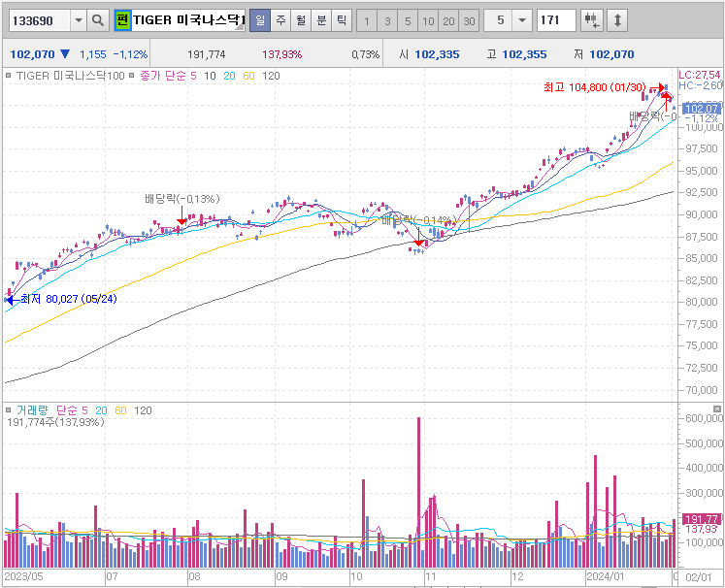
Task: Click the stock code field 133690
Action: point(40,20)
